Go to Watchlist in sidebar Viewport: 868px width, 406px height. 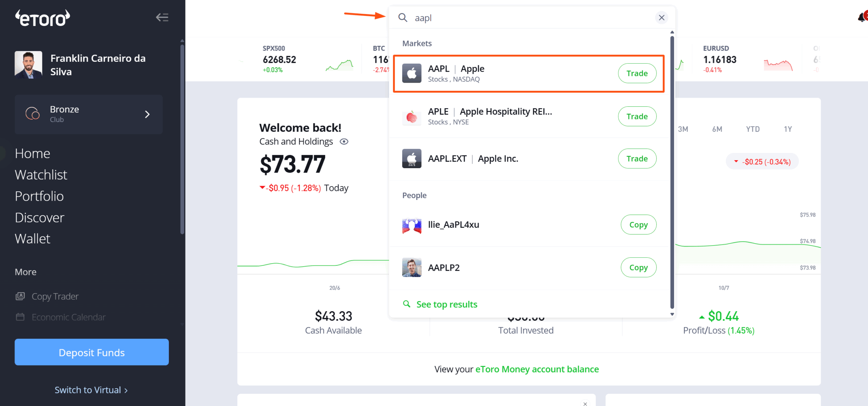[41, 175]
